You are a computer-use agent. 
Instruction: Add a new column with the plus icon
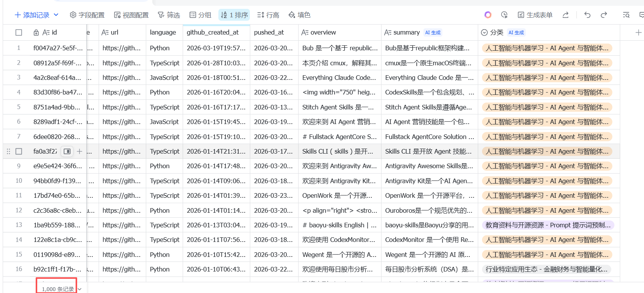[x=638, y=33]
